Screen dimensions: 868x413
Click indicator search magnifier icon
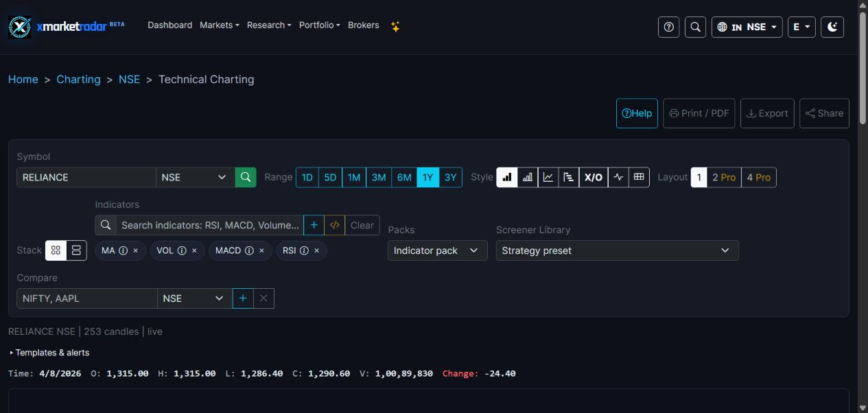(106, 225)
